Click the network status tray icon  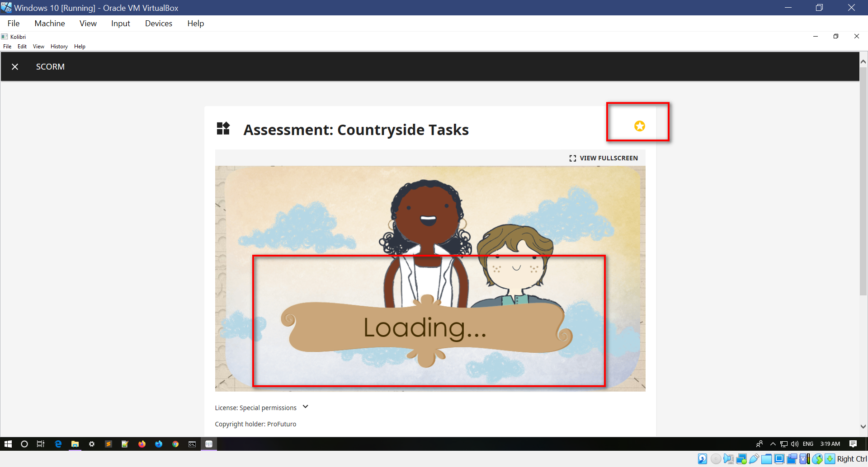point(784,444)
